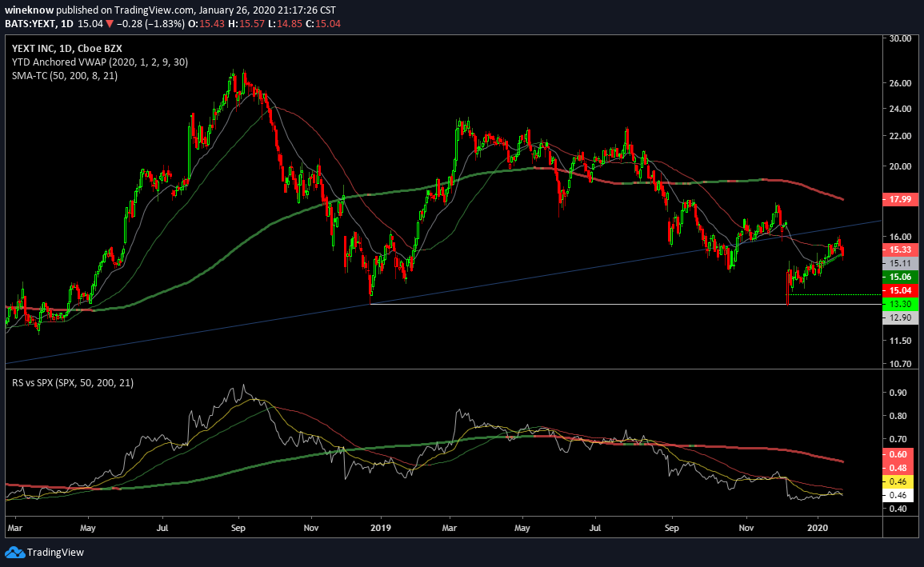Viewport: 924px width, 567px height.
Task: Click the 2019 time axis label
Action: click(x=382, y=528)
